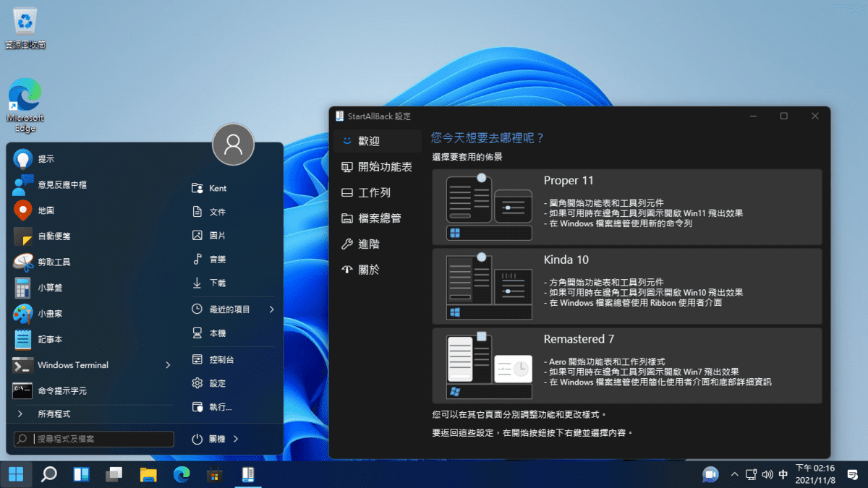Switch to Start Menu (開始功能表) settings page
Screen dimensions: 868x488
tap(376, 167)
